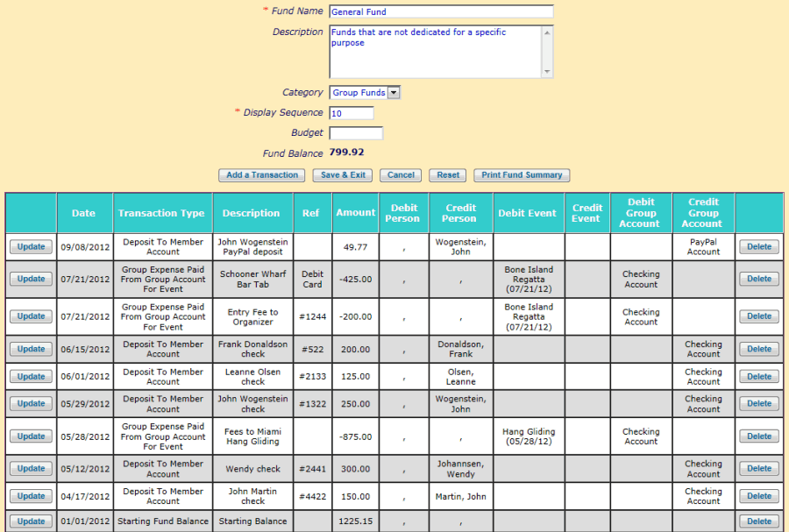Viewport: 789px width, 532px height.
Task: Click the amount -425.00
Action: (355, 279)
